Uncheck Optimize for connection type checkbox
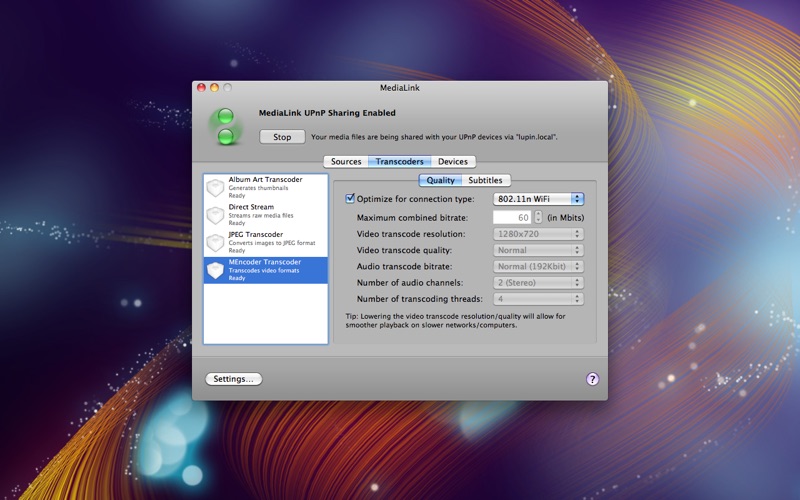 (350, 199)
